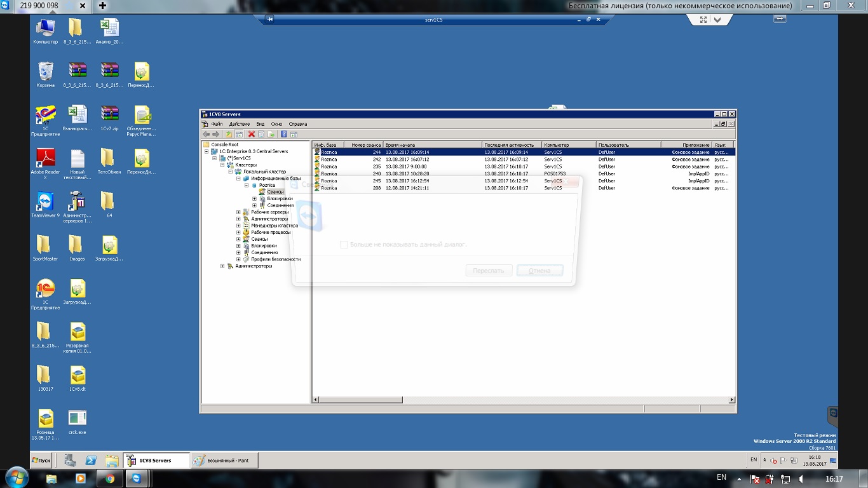This screenshot has height=488, width=868.
Task: Select Рабочие процессы in the tree
Action: (270, 233)
